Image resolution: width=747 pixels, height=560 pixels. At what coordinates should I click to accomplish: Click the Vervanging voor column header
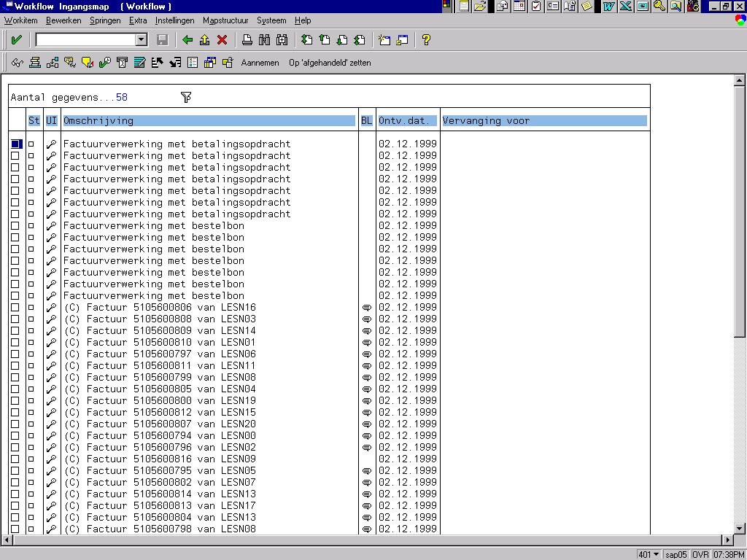[544, 121]
